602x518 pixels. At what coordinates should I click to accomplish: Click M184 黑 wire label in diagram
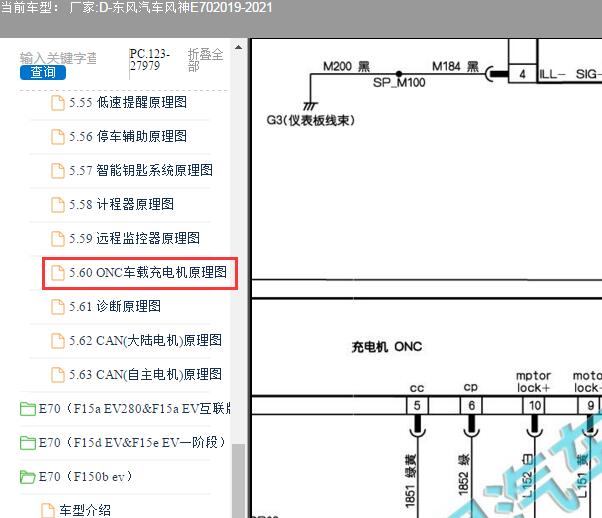click(455, 67)
